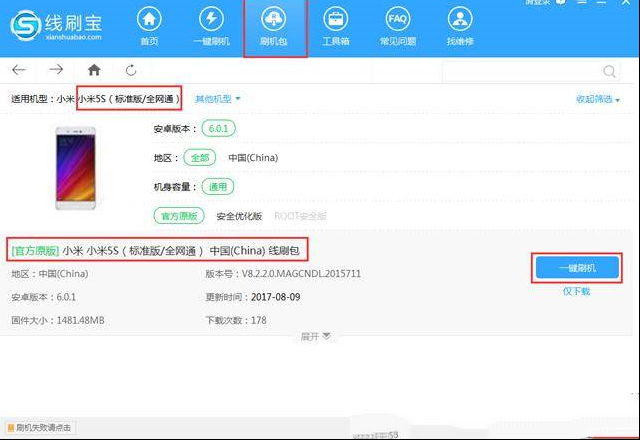
Task: Expand details with 展开
Action: [315, 337]
